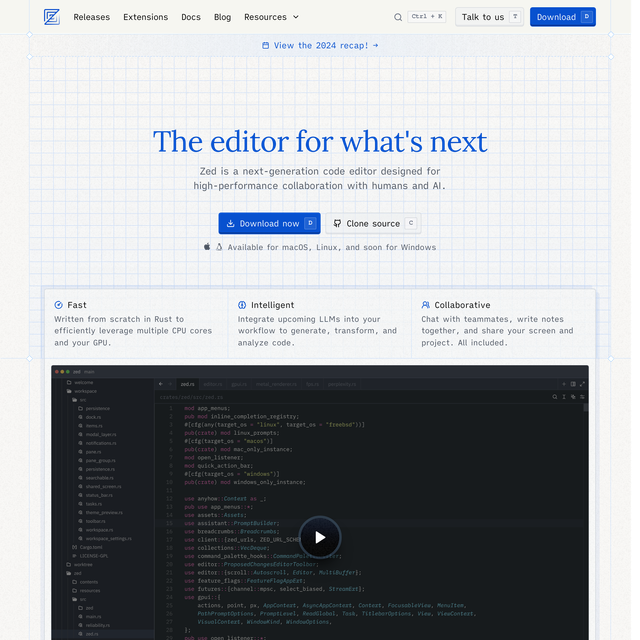Visit the Blog from the nav bar
Image resolution: width=640 pixels, height=640 pixels.
tap(222, 17)
